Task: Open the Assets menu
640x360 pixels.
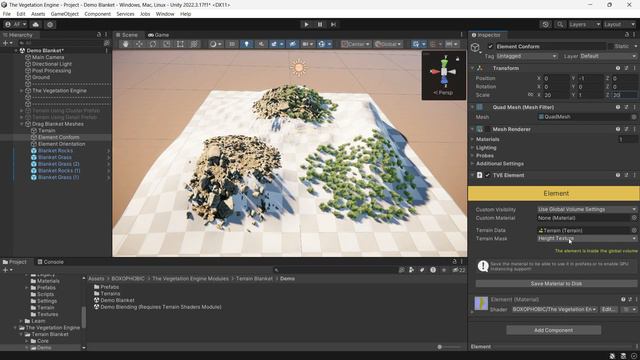Action: coord(38,14)
